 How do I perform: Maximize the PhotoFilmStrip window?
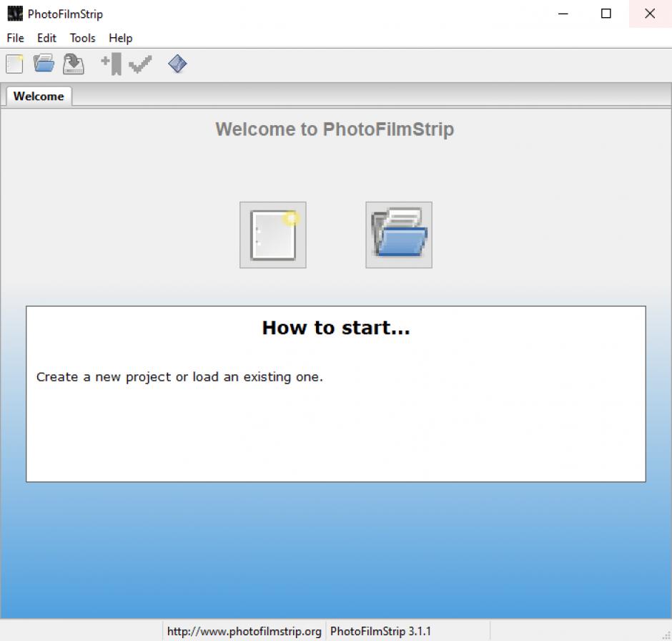(606, 14)
